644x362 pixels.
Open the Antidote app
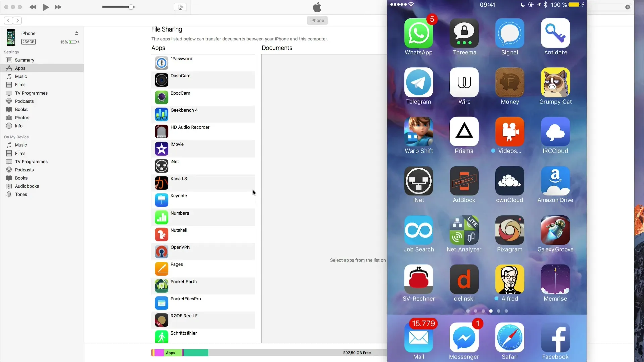555,33
